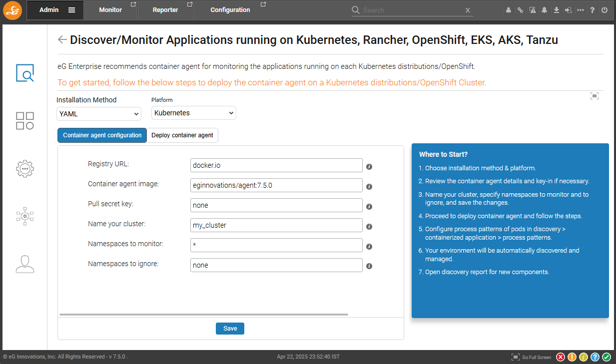Open the squares-and-circle sidebar icon

(25, 121)
